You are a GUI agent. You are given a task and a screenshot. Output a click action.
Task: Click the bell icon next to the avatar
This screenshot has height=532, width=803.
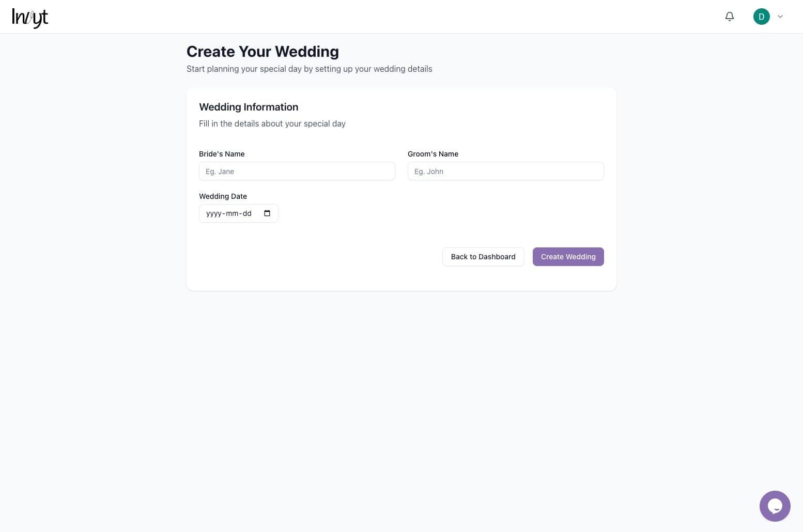click(729, 16)
